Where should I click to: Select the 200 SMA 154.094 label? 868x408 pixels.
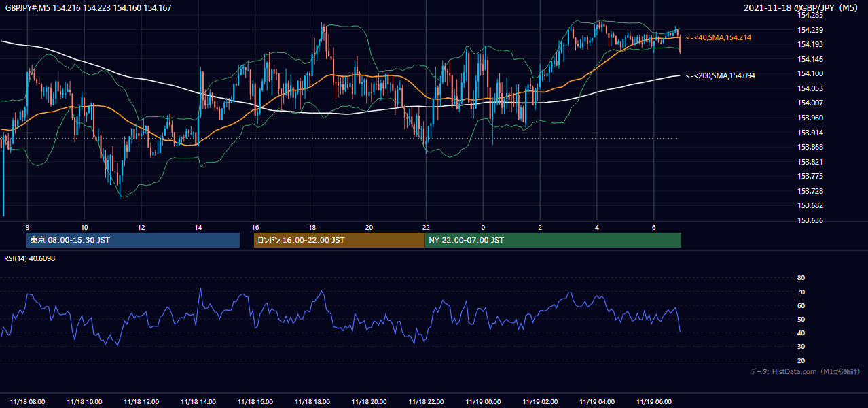[x=721, y=75]
